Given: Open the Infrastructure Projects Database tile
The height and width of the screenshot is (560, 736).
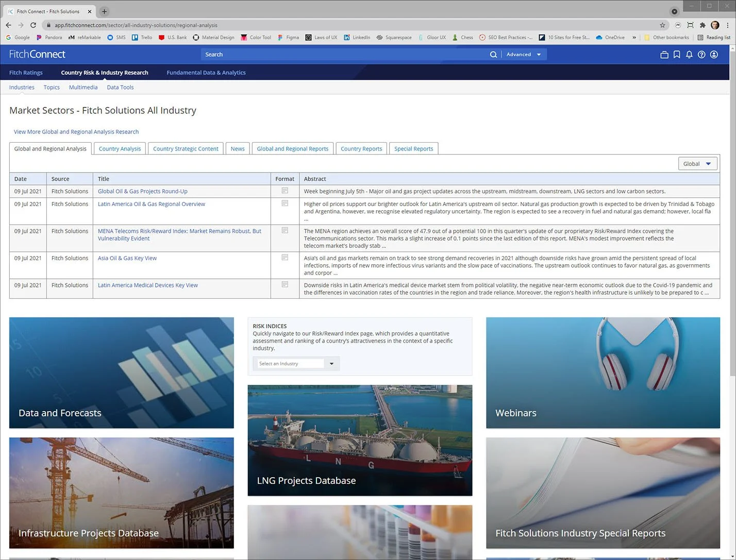Looking at the screenshot, I should point(122,493).
